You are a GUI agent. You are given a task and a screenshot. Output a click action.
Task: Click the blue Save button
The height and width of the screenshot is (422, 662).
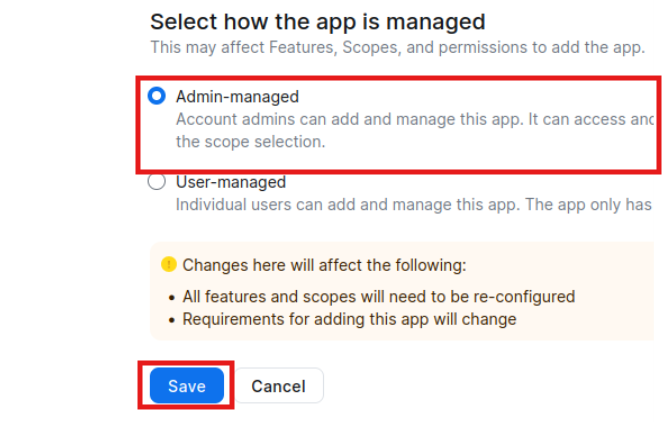tap(186, 386)
